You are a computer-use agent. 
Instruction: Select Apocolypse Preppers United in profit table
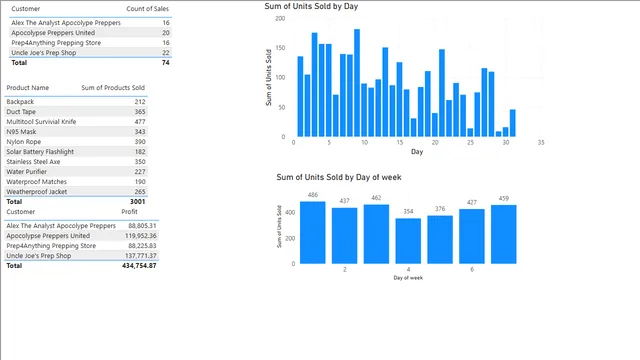point(48,236)
